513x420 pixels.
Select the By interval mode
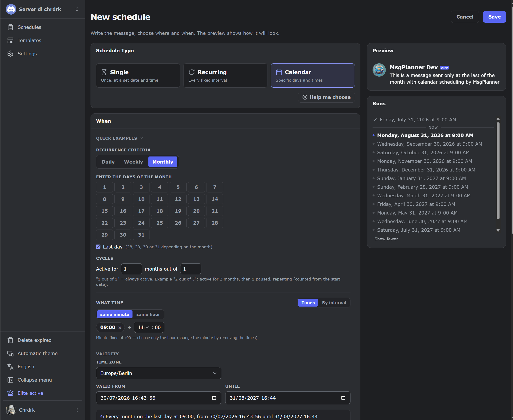334,303
